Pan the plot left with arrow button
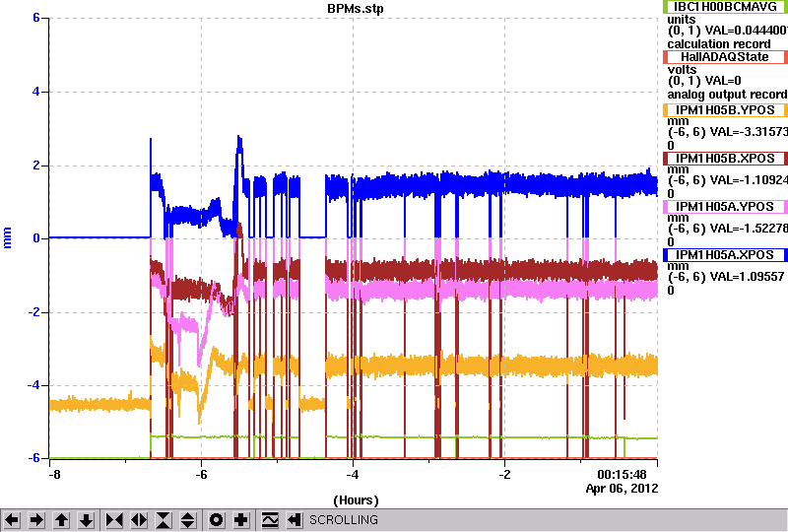The image size is (788, 532). coord(12,520)
